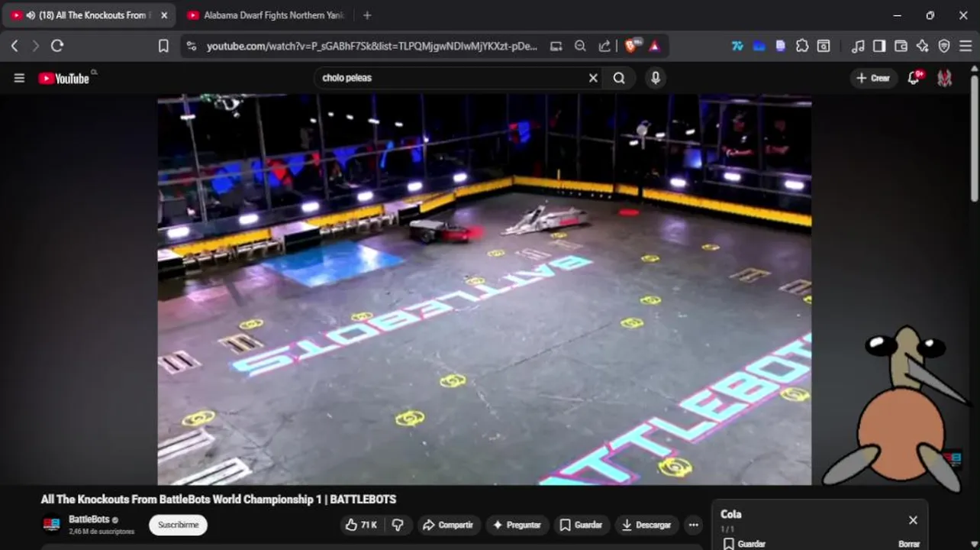Open the music note playlist icon
Viewport: 980px width, 550px height.
[858, 46]
